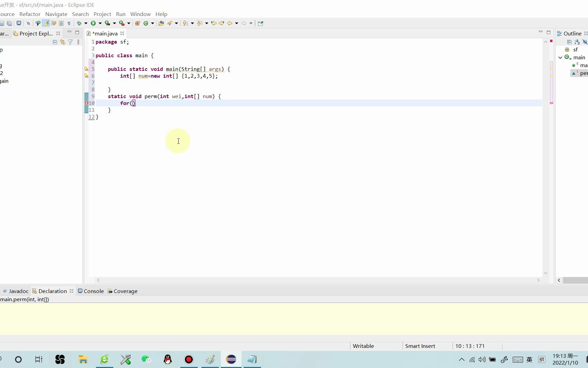Image resolution: width=588 pixels, height=368 pixels.
Task: Open the New Java Class dropdown arrow
Action: [152, 23]
